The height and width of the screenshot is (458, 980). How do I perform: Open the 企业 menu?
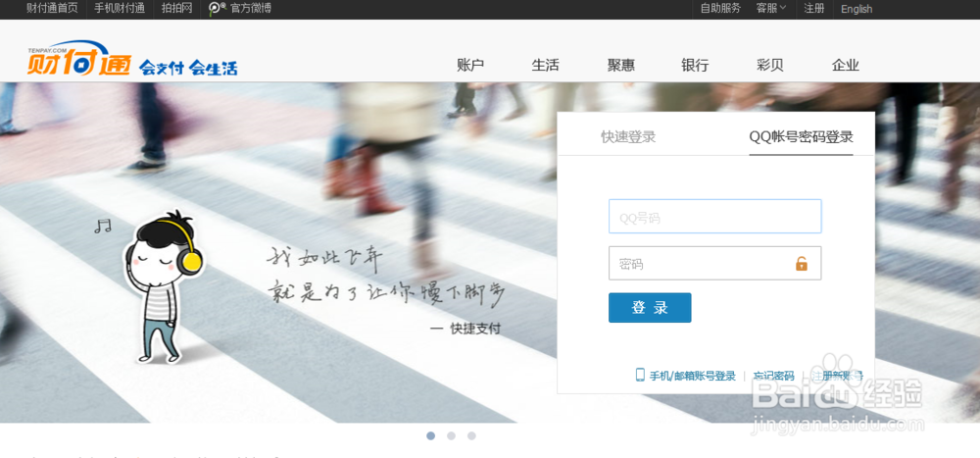(x=846, y=65)
